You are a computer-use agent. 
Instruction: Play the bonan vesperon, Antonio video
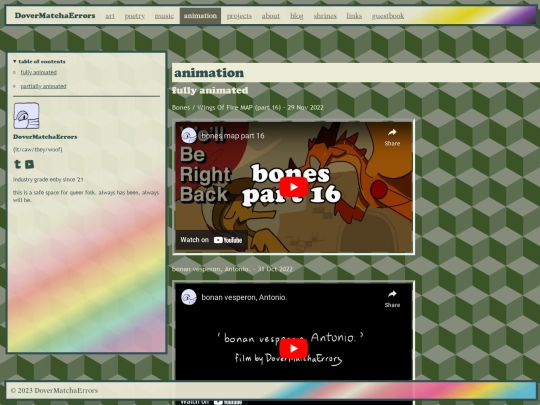293,349
